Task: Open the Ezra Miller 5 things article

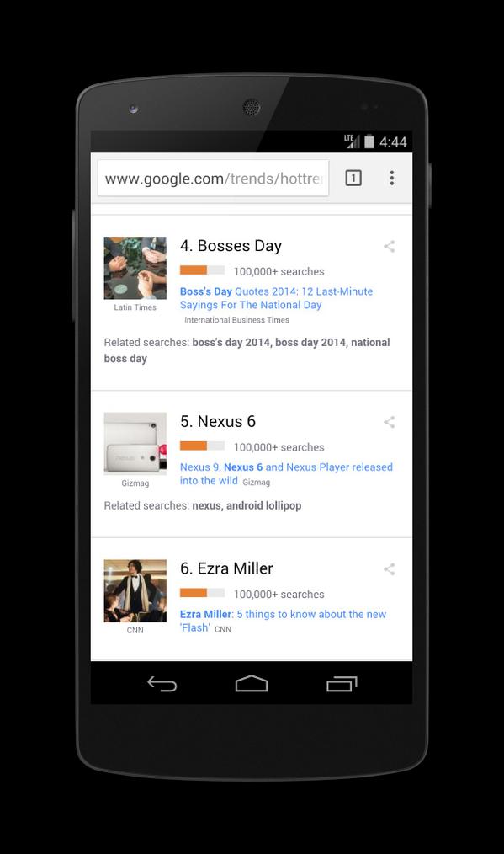Action: click(283, 621)
